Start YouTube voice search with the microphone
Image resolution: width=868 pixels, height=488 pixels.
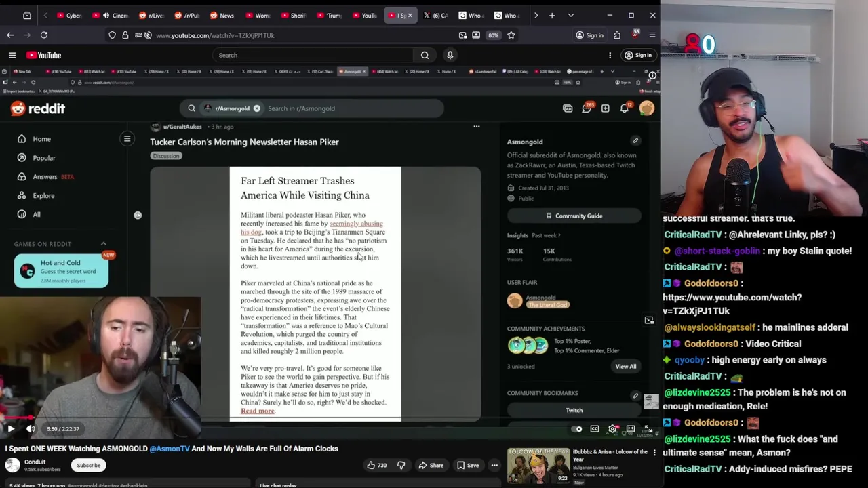pyautogui.click(x=450, y=55)
